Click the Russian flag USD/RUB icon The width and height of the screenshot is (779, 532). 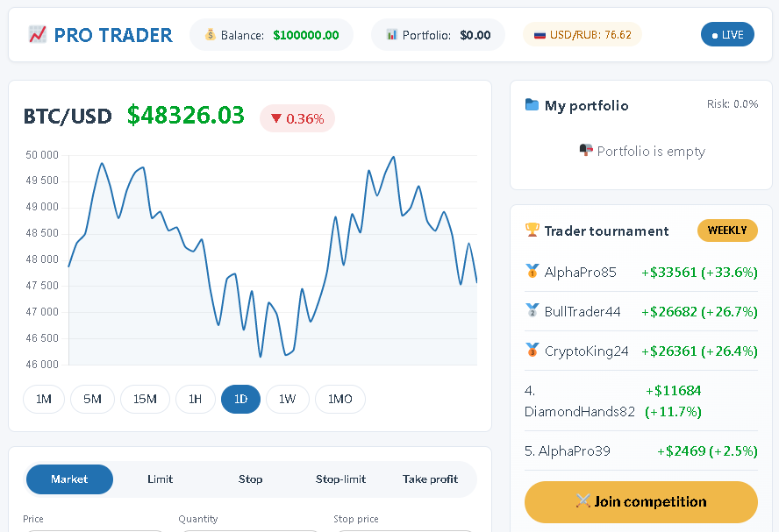[540, 35]
